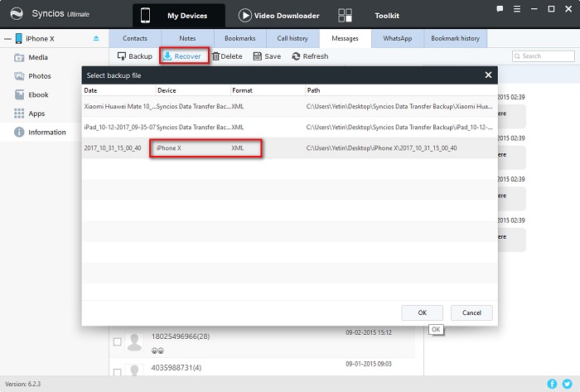This screenshot has height=392, width=580.
Task: Click the Refresh toolbar button
Action: (310, 56)
